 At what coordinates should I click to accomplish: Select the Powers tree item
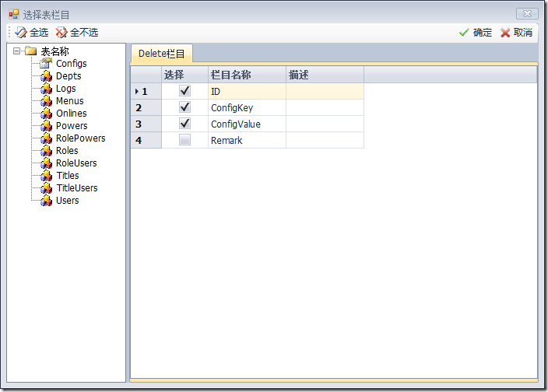72,126
